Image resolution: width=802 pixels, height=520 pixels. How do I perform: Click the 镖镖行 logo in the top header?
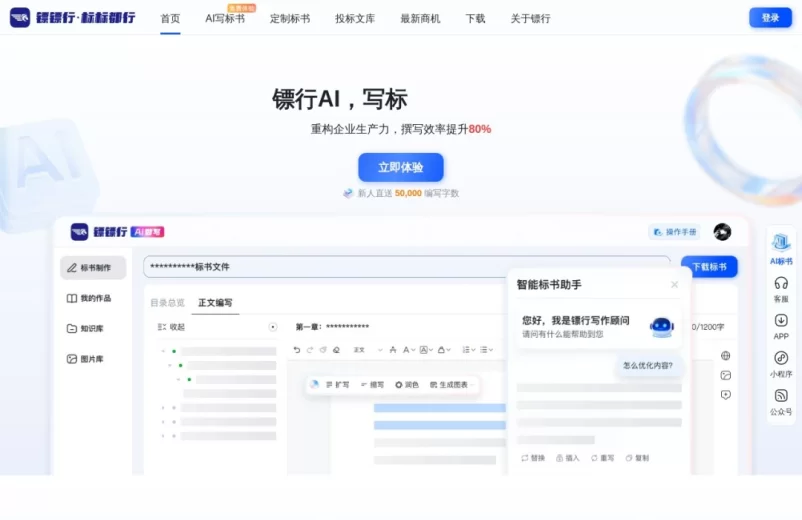coord(73,17)
